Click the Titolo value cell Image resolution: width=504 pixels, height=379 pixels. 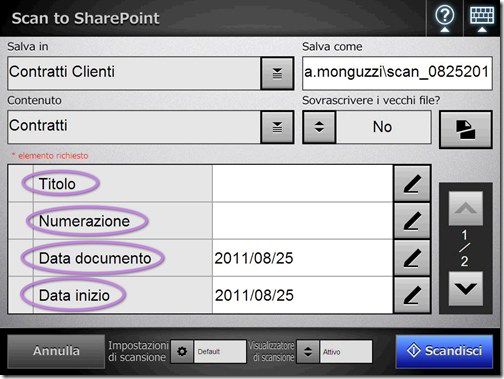click(303, 184)
